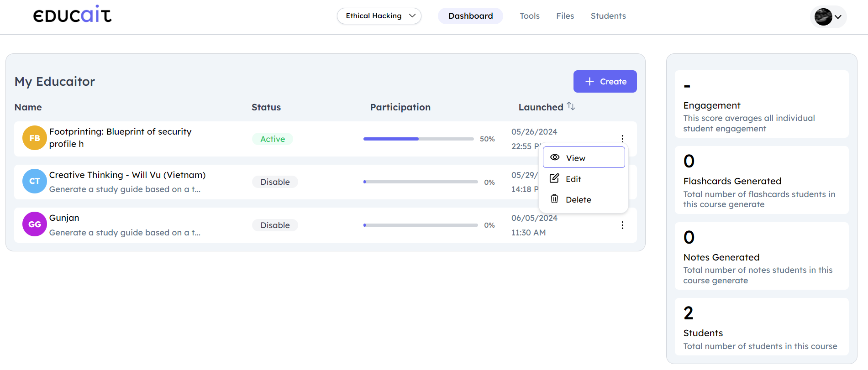
Task: Click the Footprinting participation progress bar
Action: tap(418, 139)
